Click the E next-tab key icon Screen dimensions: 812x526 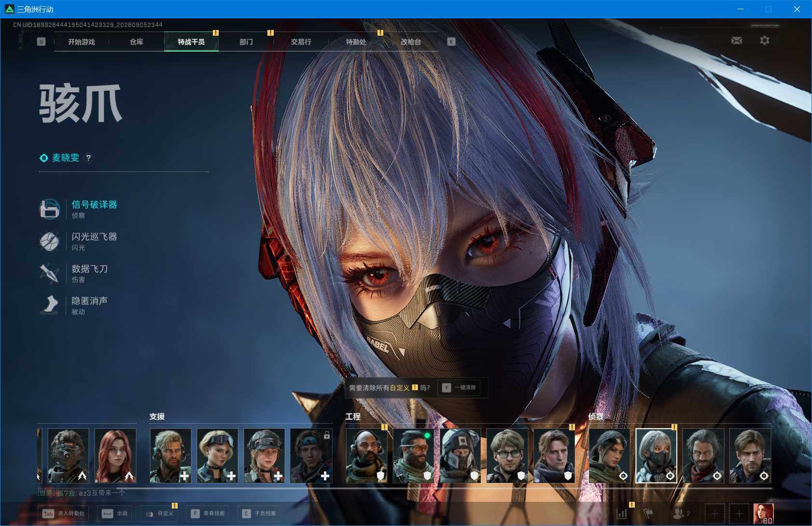[x=451, y=42]
